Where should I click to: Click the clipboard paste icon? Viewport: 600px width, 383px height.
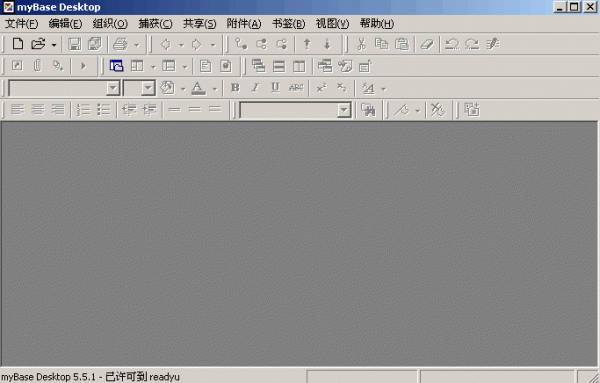402,44
